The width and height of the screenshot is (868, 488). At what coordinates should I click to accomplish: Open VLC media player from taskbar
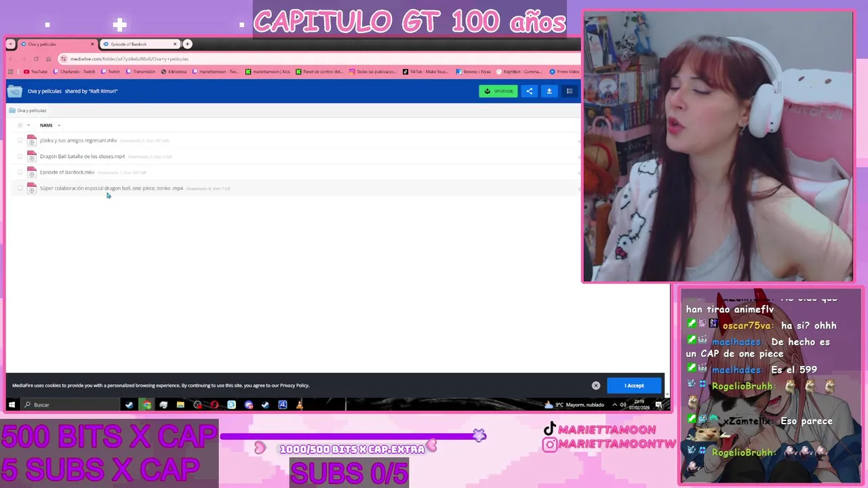coord(299,405)
